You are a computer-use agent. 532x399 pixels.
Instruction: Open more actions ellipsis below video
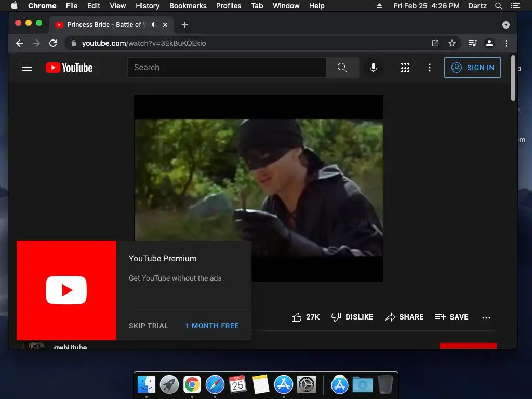pyautogui.click(x=486, y=317)
